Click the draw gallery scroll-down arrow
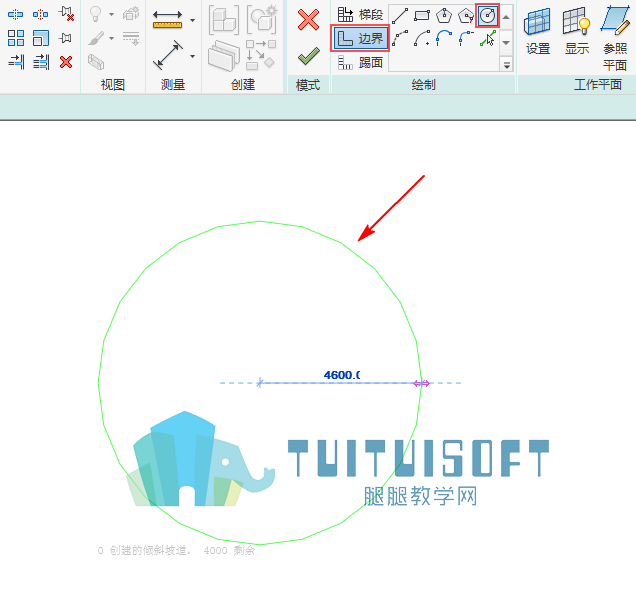The width and height of the screenshot is (636, 607). coord(506,42)
